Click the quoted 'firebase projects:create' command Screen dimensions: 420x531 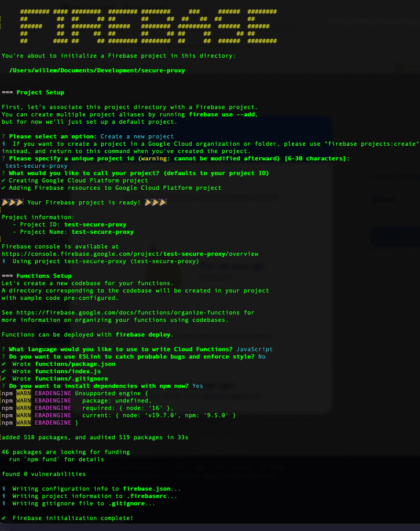coord(372,144)
